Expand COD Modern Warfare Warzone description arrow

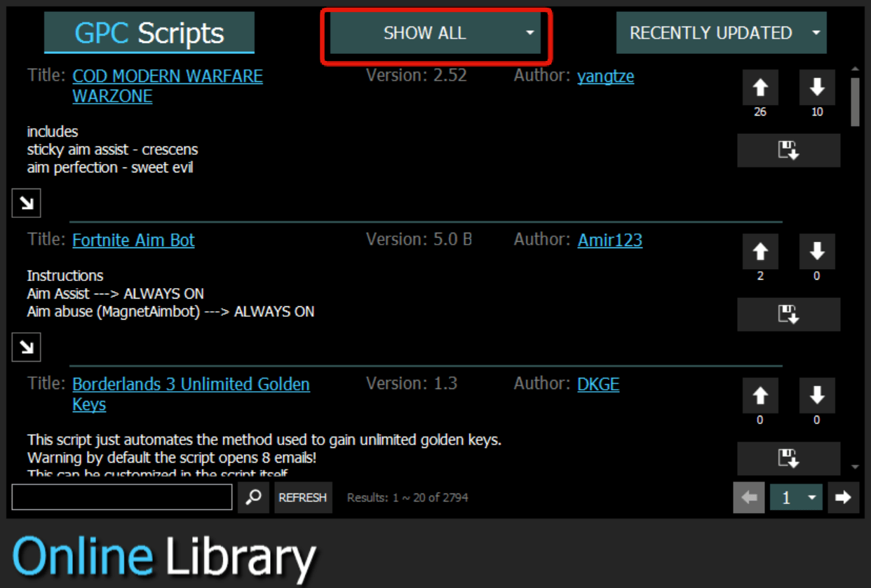(x=27, y=203)
